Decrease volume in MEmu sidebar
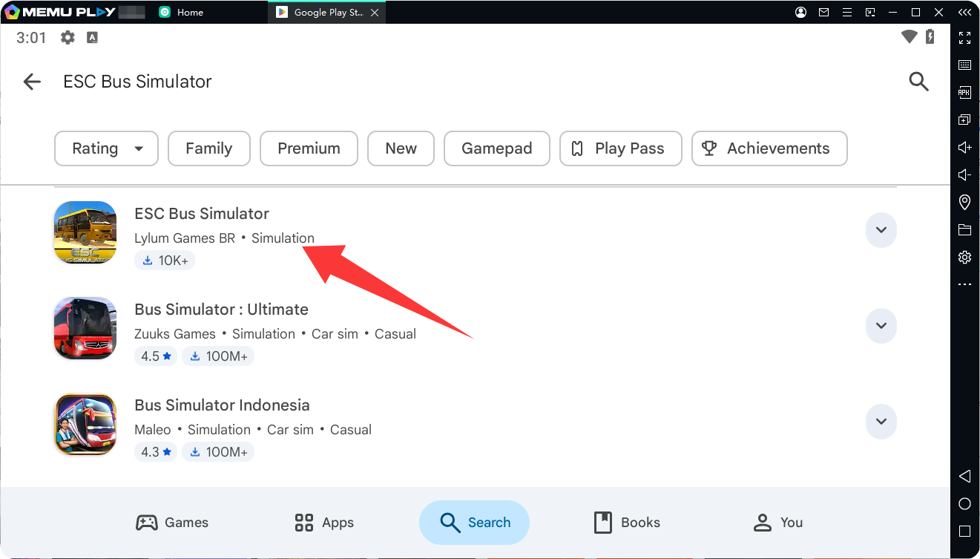The width and height of the screenshot is (980, 559). click(964, 174)
